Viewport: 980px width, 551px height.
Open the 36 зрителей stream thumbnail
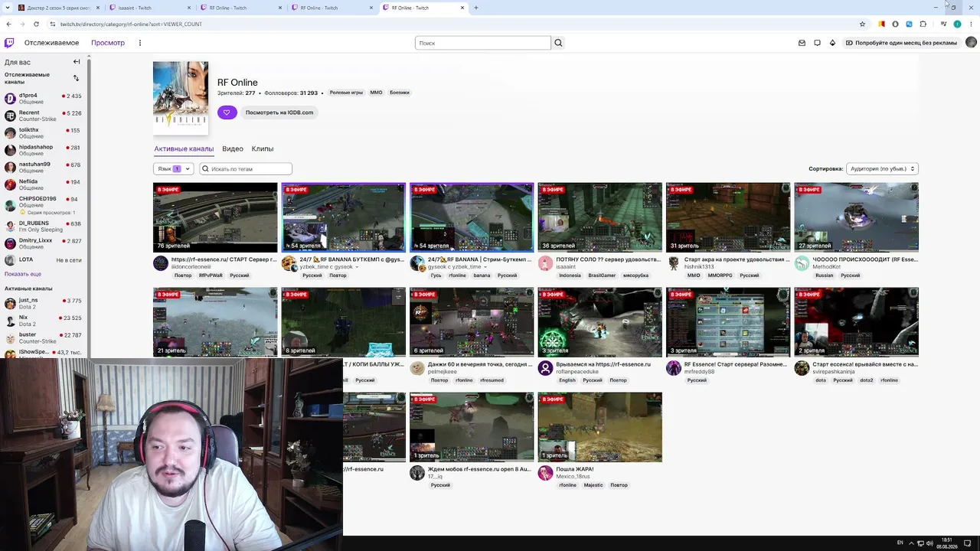point(600,217)
